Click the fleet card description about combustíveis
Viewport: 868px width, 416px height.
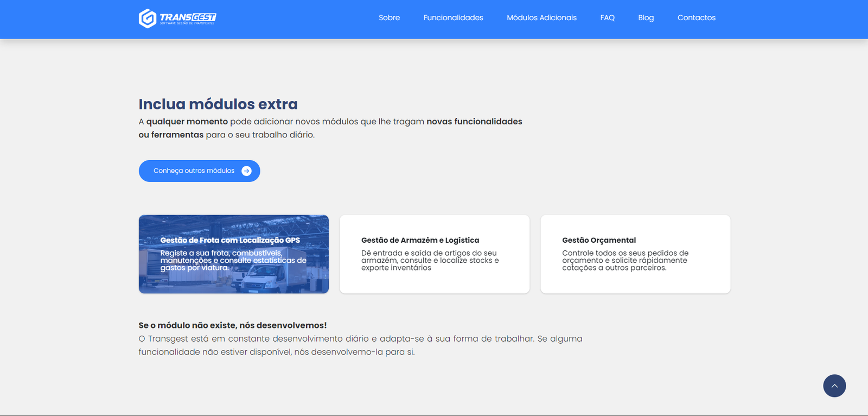[233, 260]
